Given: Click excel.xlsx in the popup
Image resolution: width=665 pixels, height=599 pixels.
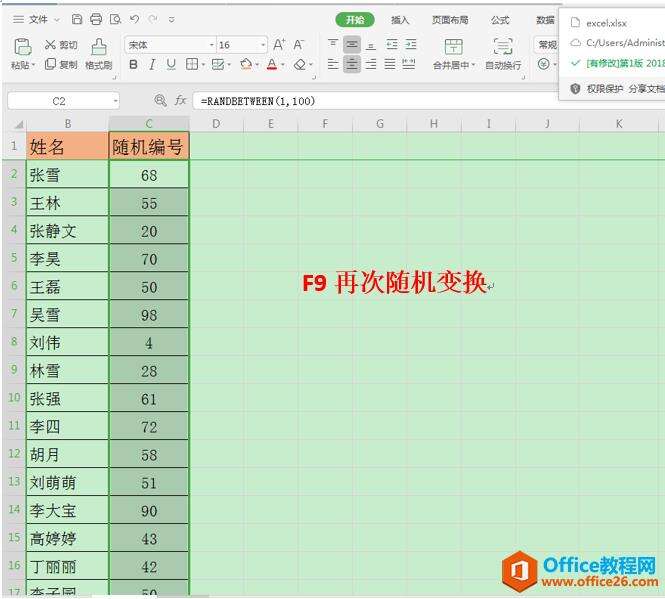Looking at the screenshot, I should click(606, 23).
